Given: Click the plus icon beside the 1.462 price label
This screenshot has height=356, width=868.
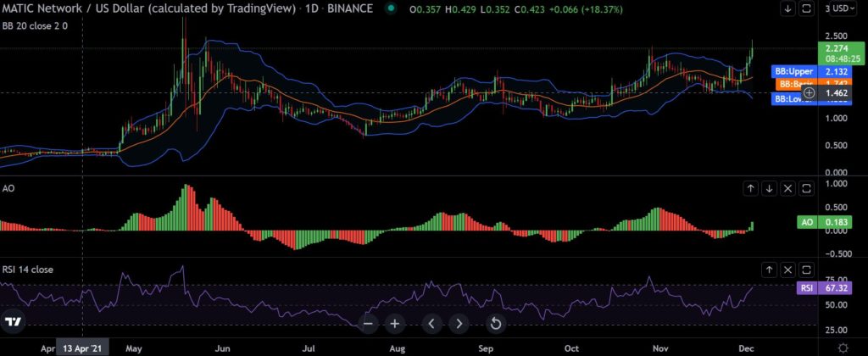Looking at the screenshot, I should [x=809, y=92].
